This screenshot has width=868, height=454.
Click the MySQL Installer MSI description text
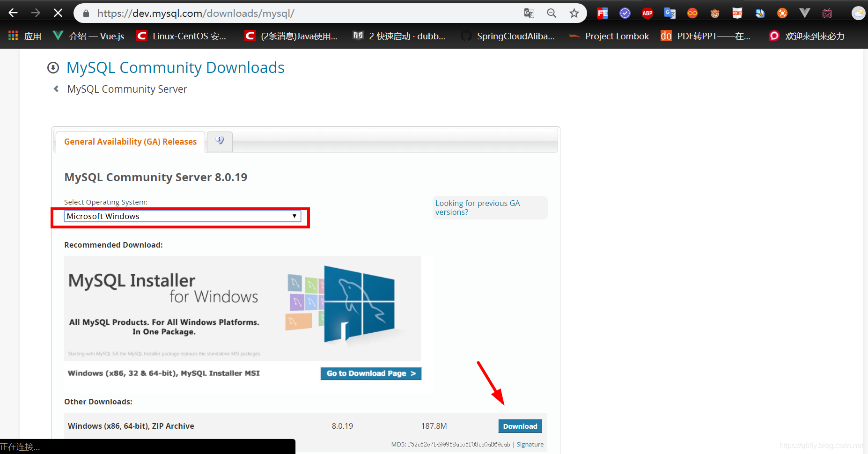pyautogui.click(x=164, y=373)
